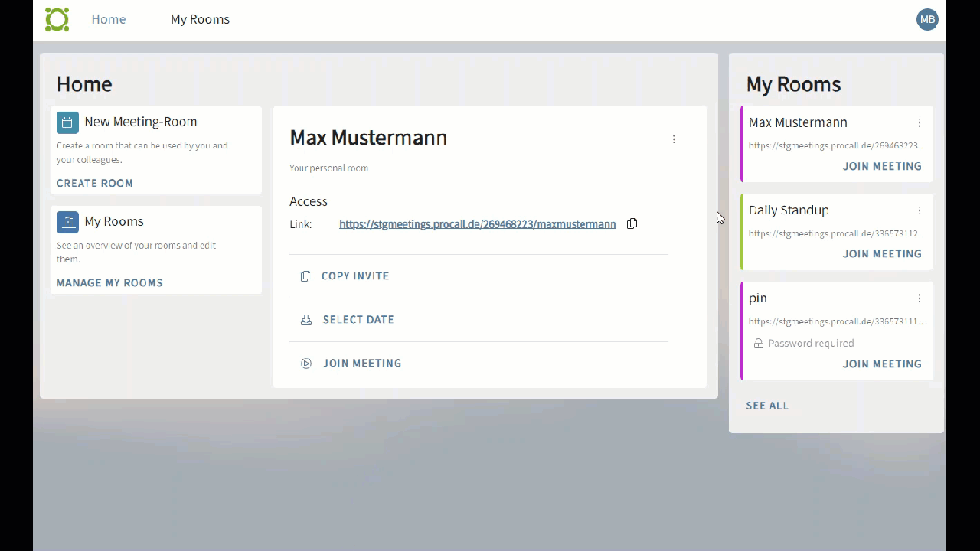The width and height of the screenshot is (980, 551).
Task: Open the stgmeetings maxmustermann room link
Action: [x=477, y=224]
